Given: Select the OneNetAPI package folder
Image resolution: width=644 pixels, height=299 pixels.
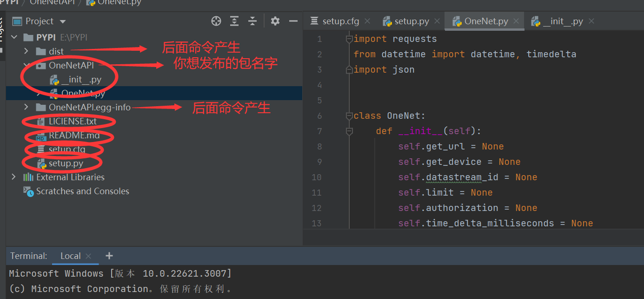Looking at the screenshot, I should pyautogui.click(x=71, y=65).
